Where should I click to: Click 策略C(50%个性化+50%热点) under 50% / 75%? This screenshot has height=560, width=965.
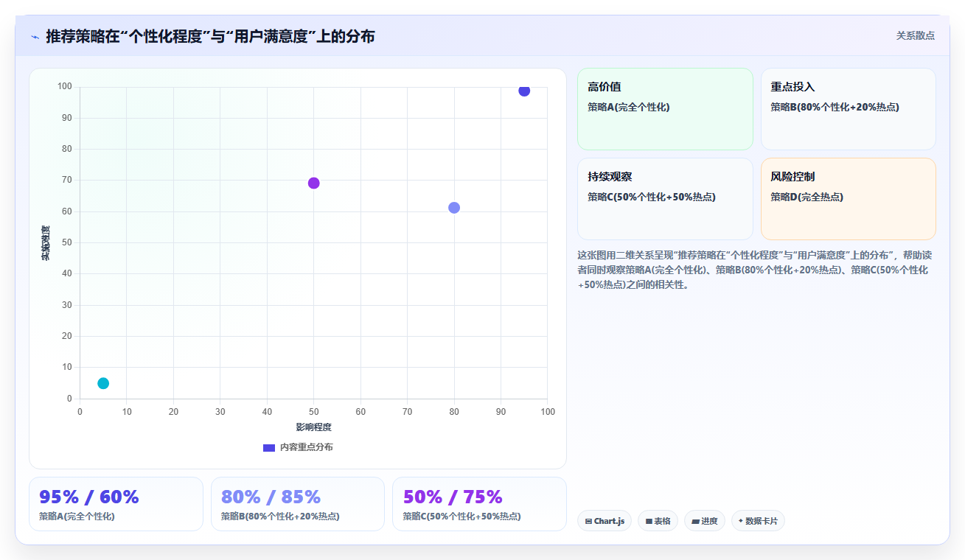pyautogui.click(x=461, y=517)
